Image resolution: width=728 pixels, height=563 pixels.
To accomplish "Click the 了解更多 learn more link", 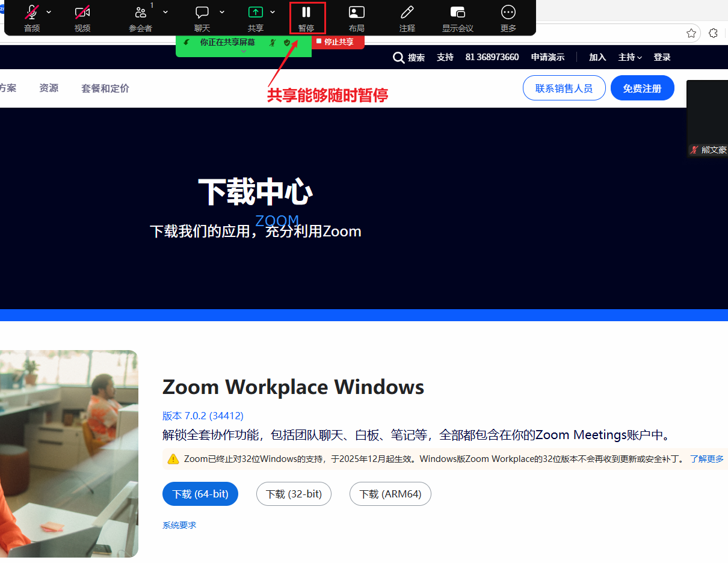I will [707, 459].
